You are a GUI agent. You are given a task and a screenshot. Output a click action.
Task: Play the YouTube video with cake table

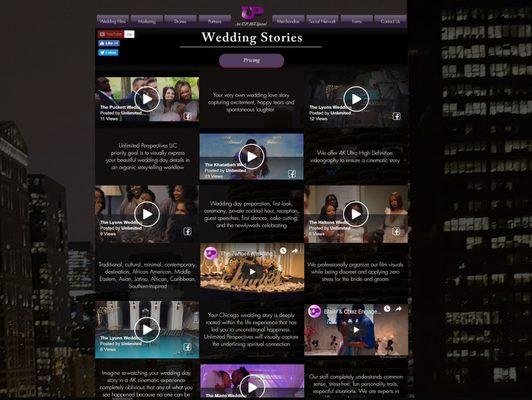click(252, 271)
